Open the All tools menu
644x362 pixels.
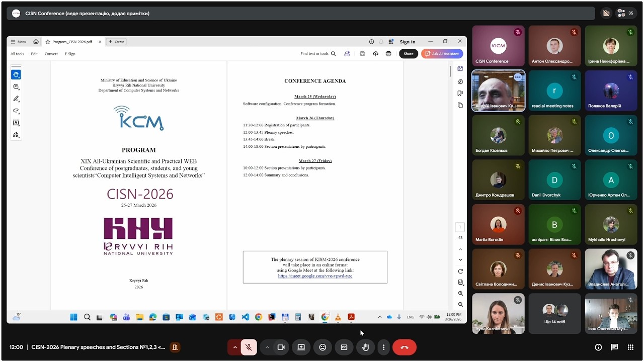(17, 54)
